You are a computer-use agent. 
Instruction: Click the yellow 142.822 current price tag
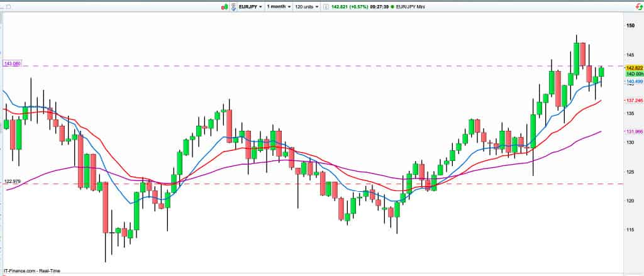(x=633, y=67)
